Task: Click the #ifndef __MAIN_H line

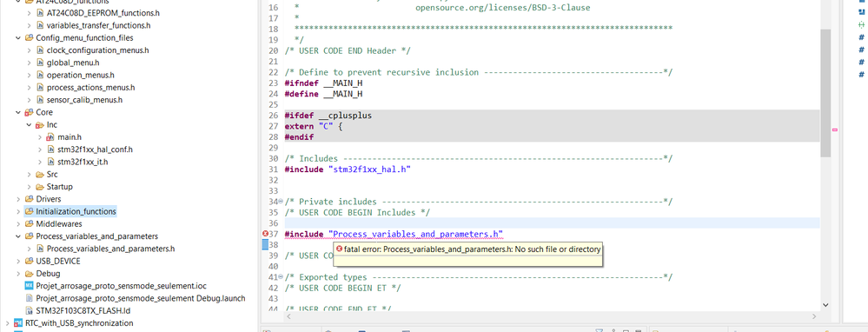Action: point(323,83)
